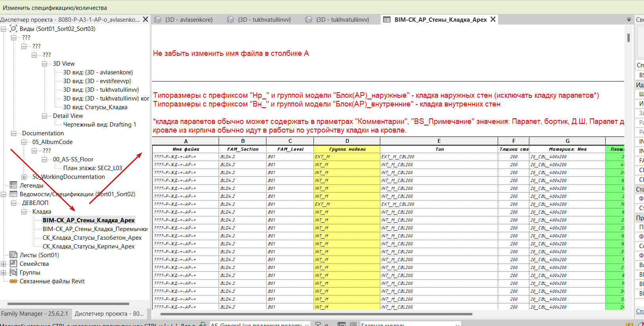Click the FAM_Section header cell

click(243, 149)
